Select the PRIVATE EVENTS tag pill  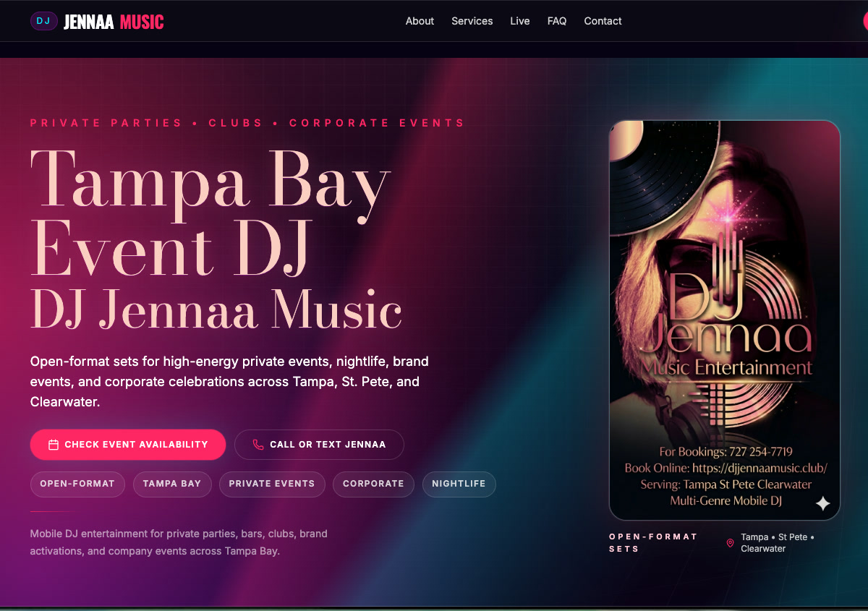272,484
